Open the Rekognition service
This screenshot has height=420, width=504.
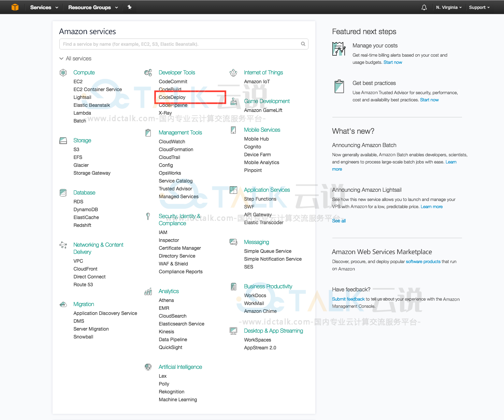click(x=172, y=392)
